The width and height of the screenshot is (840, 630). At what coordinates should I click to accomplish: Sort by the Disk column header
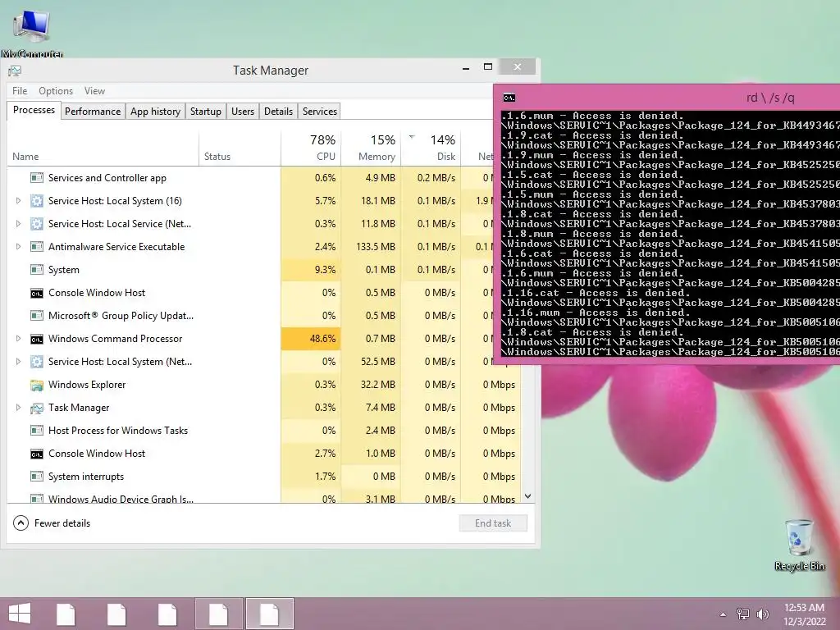pos(431,148)
